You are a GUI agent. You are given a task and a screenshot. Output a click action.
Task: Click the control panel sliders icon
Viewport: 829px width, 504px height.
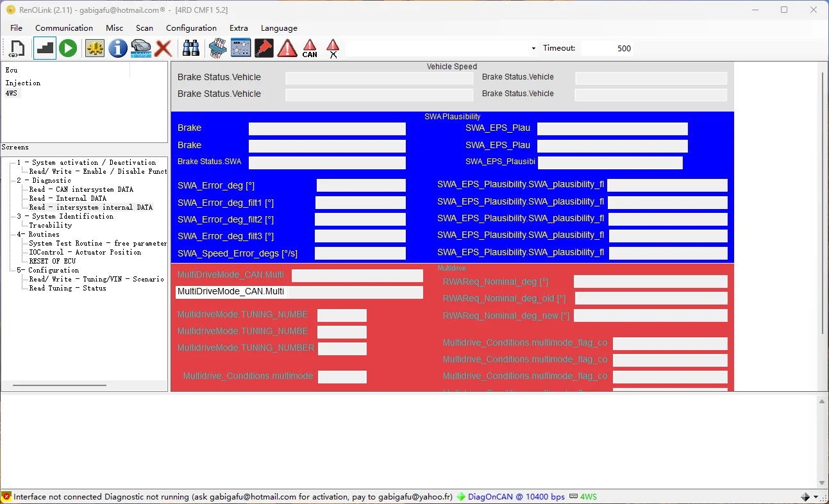240,48
